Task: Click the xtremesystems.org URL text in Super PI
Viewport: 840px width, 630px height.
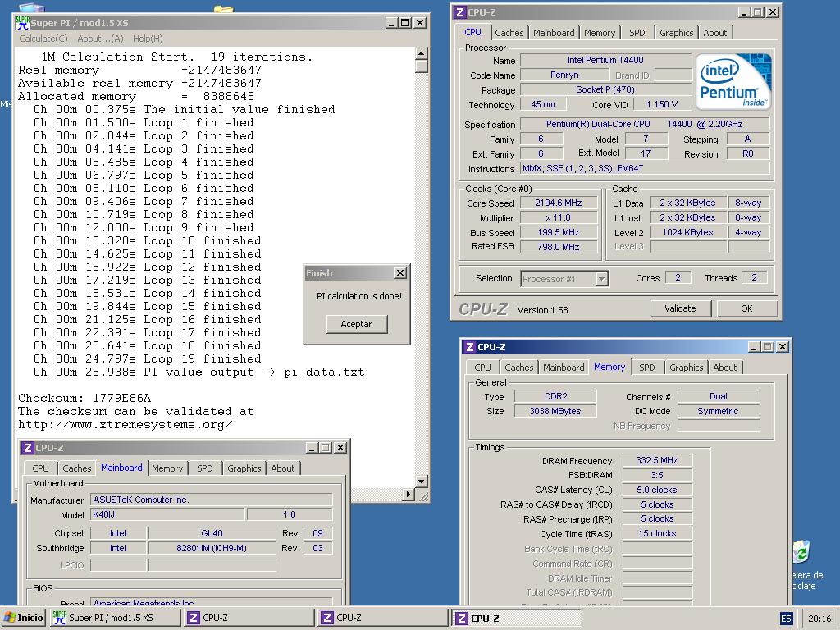Action: tap(126, 424)
